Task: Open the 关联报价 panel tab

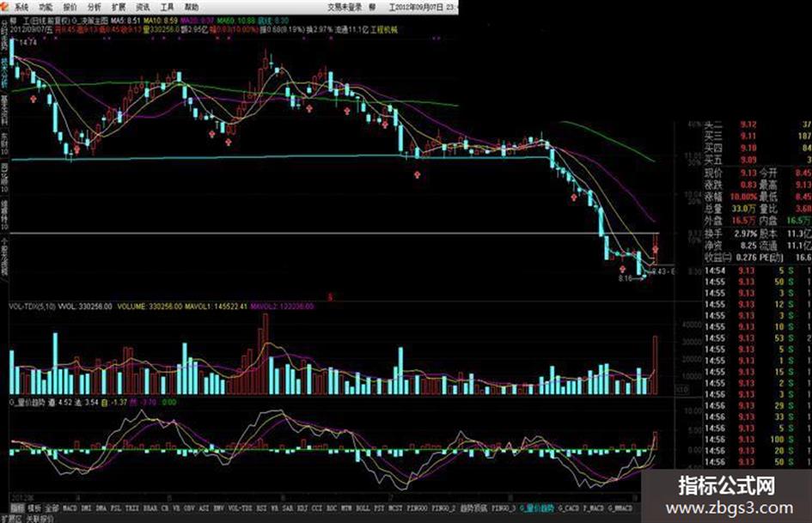Action: coord(40,519)
